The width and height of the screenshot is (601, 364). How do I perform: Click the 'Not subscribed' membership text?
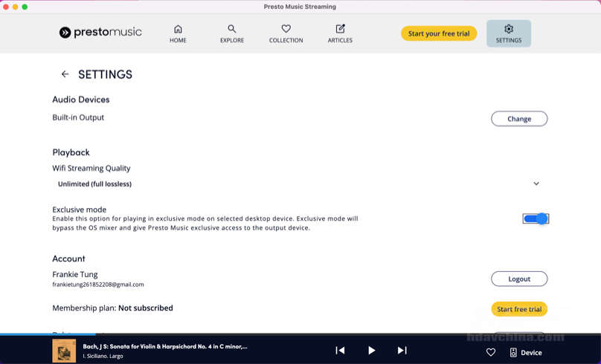pos(146,308)
